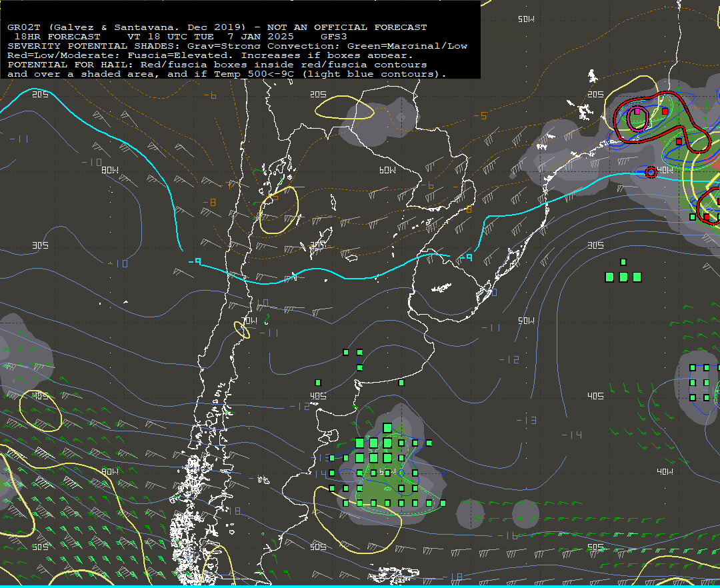Click the 'SEVERITY POTENTIAL SHADES' legend line
This screenshot has width=720, height=588.
(x=237, y=46)
